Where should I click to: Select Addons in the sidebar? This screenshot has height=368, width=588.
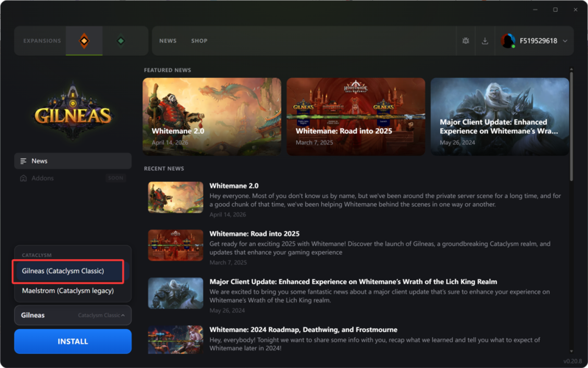click(x=73, y=178)
